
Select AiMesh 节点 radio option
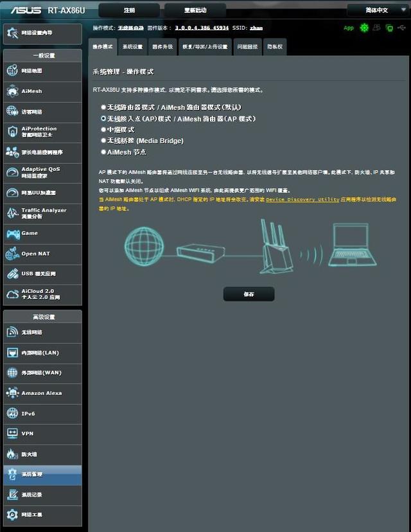[103, 152]
